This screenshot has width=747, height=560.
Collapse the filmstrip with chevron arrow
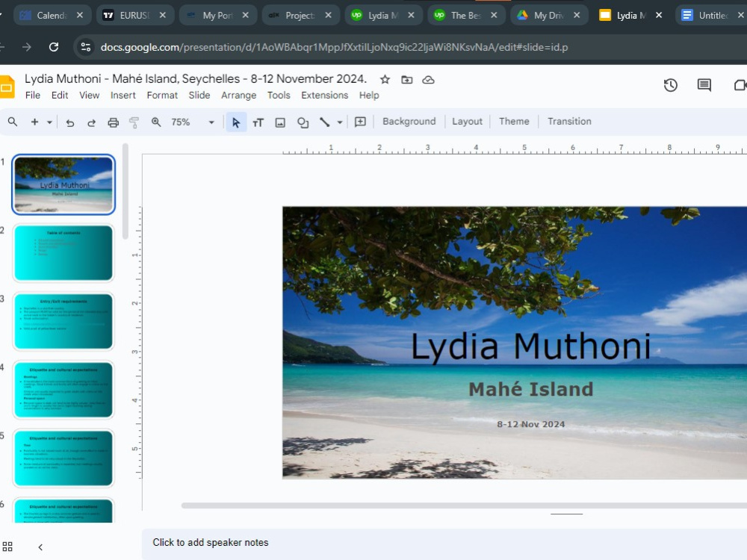point(40,547)
